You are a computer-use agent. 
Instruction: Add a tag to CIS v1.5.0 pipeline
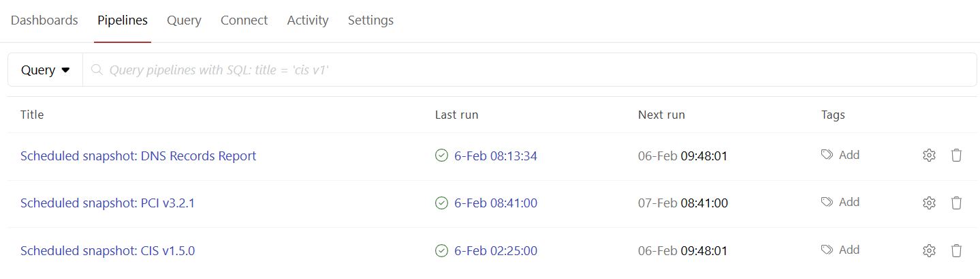tap(840, 250)
